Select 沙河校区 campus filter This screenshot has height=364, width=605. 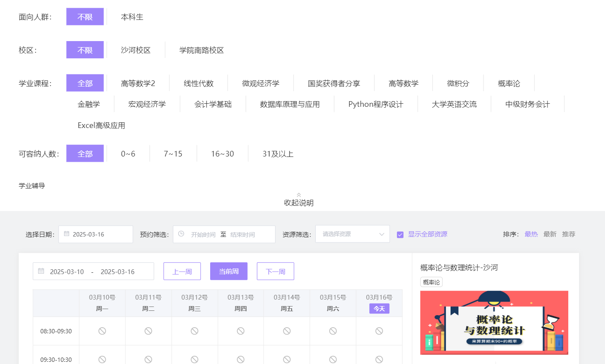click(136, 50)
